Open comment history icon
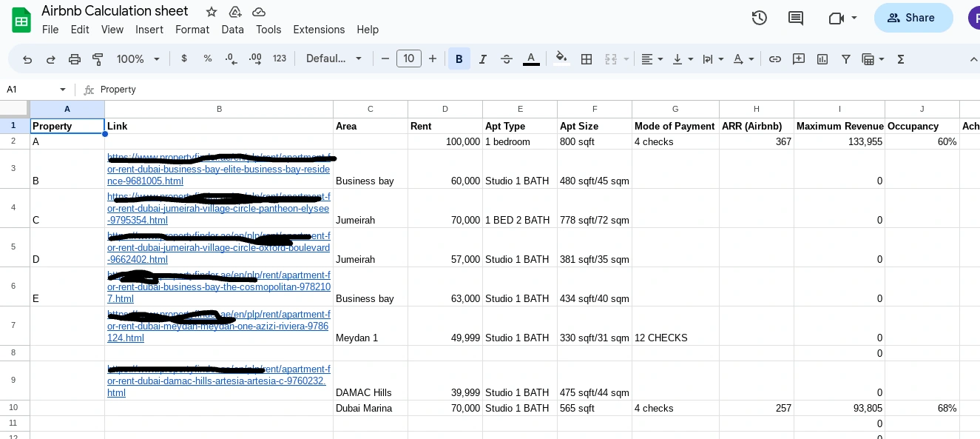Image resolution: width=980 pixels, height=439 pixels. click(x=796, y=18)
